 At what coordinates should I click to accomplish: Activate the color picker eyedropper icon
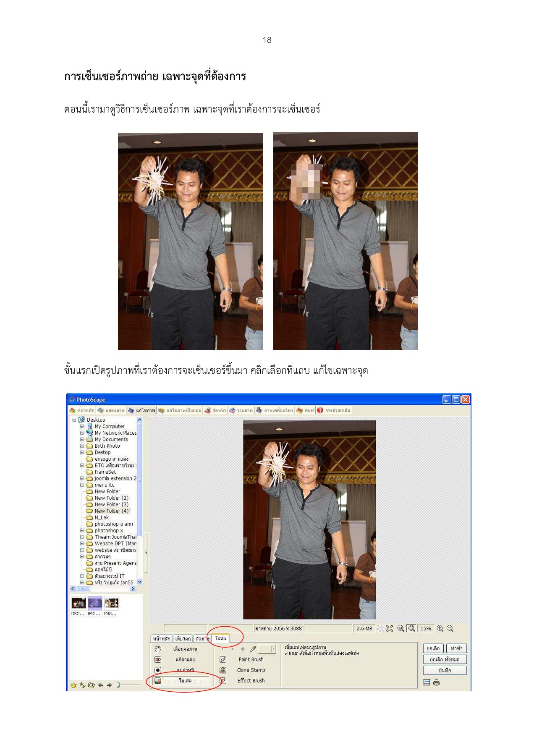253,649
